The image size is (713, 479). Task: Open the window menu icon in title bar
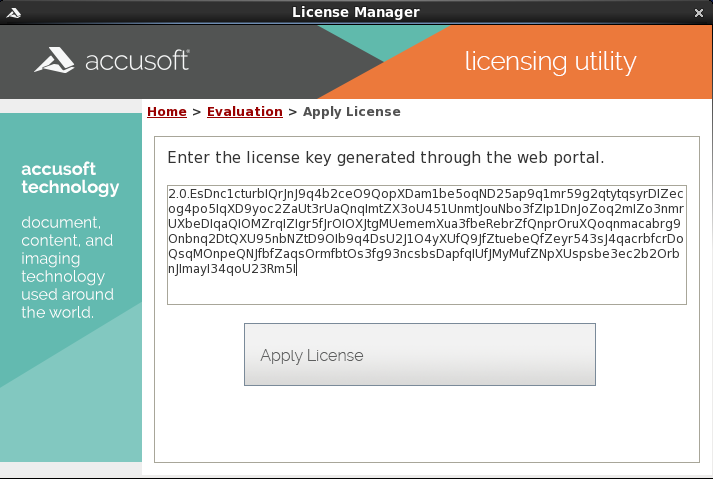[x=13, y=12]
